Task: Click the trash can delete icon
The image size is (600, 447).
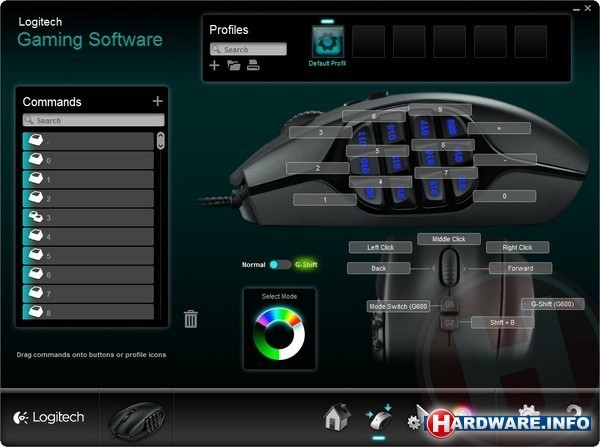Action: pos(191,318)
